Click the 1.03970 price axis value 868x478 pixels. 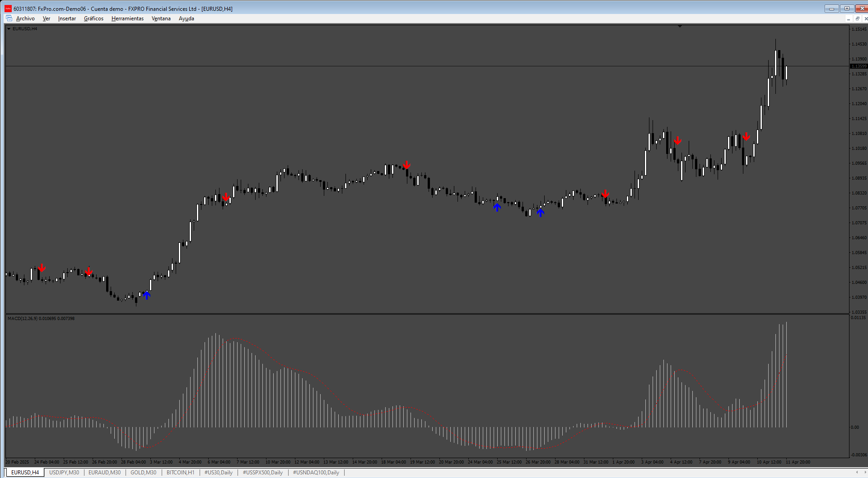click(859, 297)
